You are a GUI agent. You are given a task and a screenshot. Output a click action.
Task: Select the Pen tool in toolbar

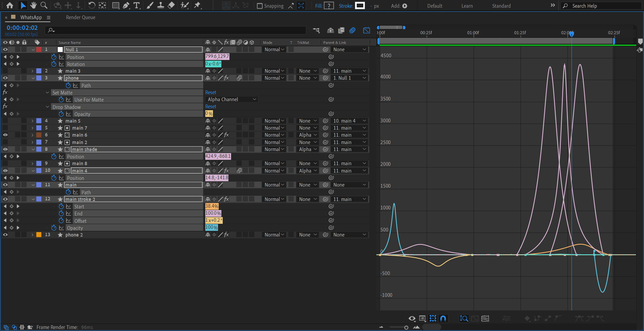pos(126,5)
